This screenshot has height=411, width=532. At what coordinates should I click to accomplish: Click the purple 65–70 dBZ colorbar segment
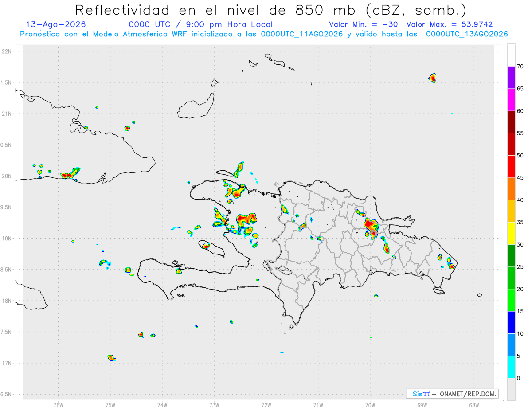pos(511,77)
